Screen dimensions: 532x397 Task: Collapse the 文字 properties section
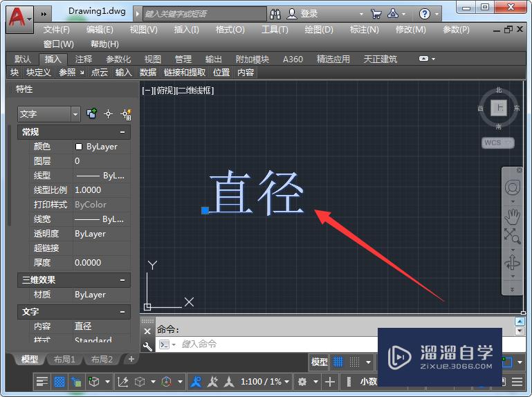click(x=122, y=312)
